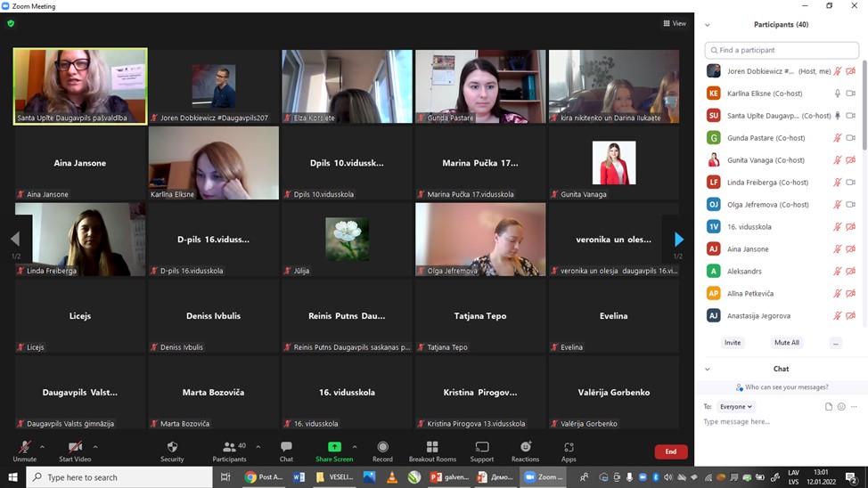Expand arrow next to Participants button

tap(258, 446)
